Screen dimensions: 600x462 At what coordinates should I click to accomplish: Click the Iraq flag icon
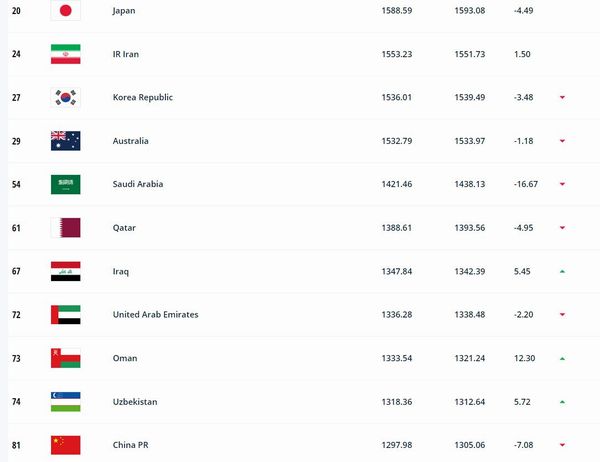[x=65, y=271]
